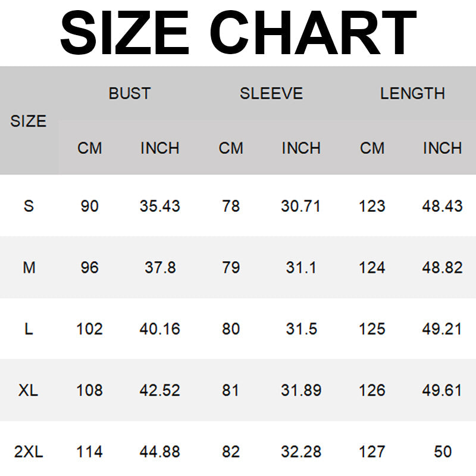Select sleeve inch value 31.5
476x476 pixels.
pos(301,329)
